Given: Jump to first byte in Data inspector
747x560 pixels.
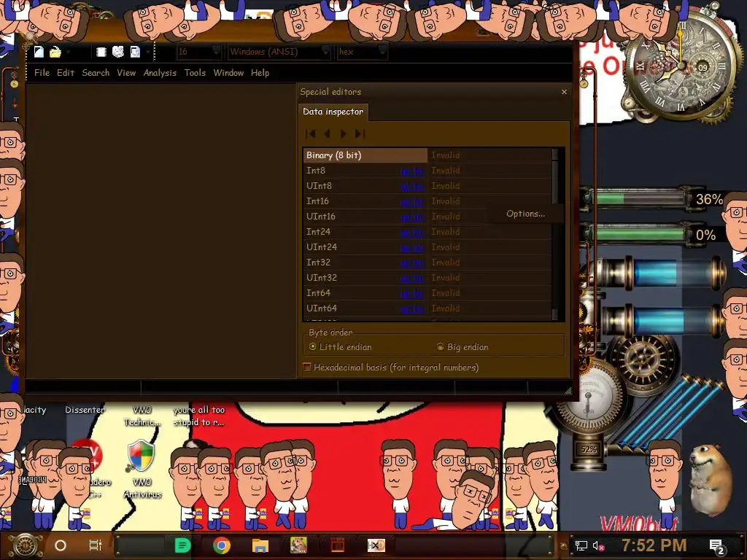Looking at the screenshot, I should click(x=311, y=134).
